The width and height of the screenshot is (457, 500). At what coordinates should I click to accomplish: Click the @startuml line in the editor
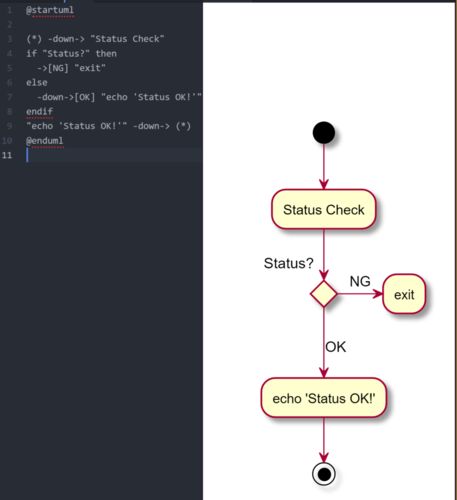tap(50, 10)
